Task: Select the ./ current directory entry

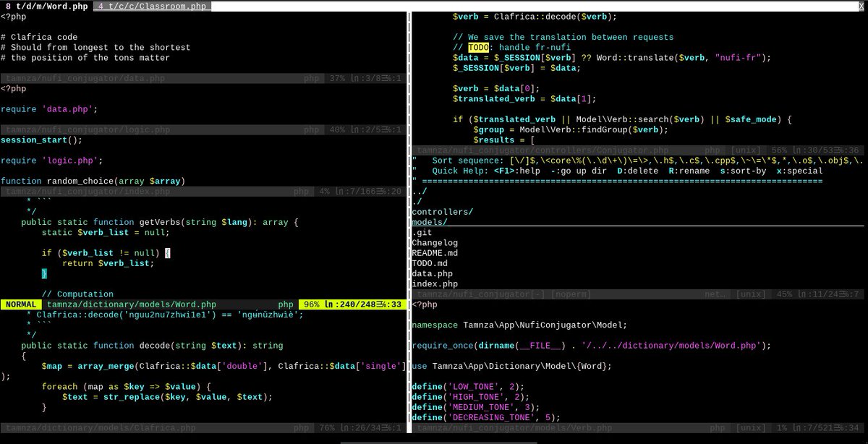Action: [417, 201]
